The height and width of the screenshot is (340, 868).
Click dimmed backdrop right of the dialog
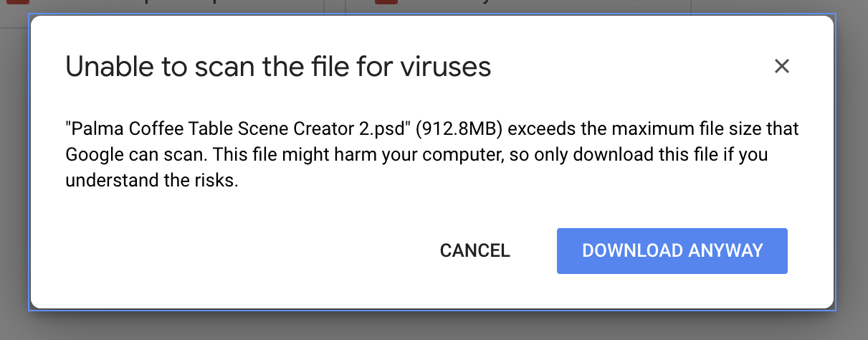pos(853,179)
